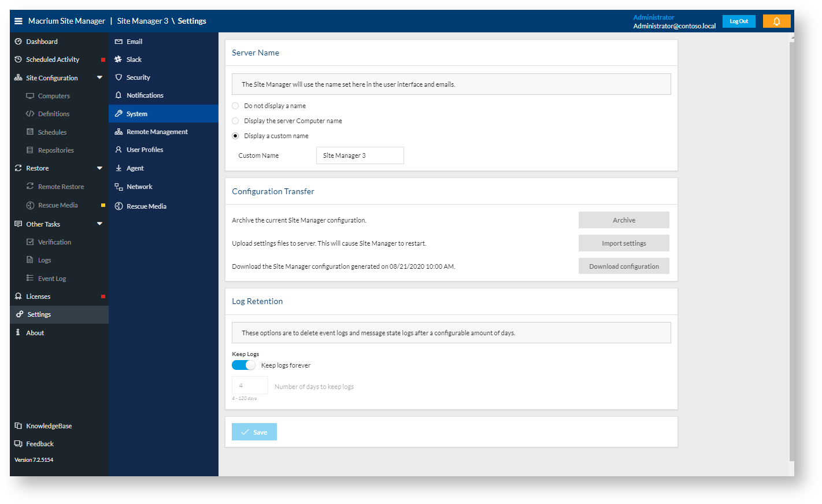Click the 'Log Retention' heading

coord(257,301)
